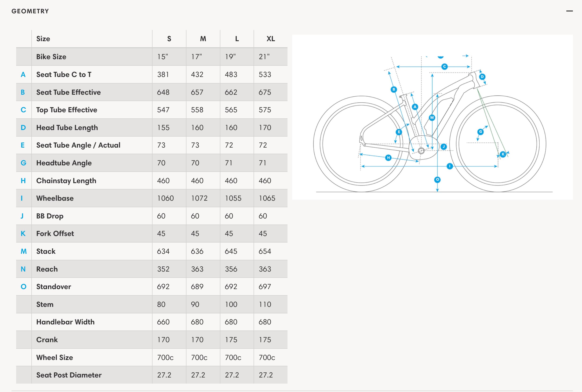The height and width of the screenshot is (392, 582).
Task: Select the S size column header
Action: click(x=169, y=39)
